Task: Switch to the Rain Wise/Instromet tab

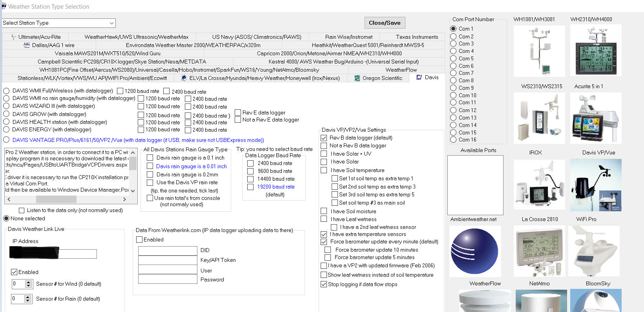Action: (349, 37)
